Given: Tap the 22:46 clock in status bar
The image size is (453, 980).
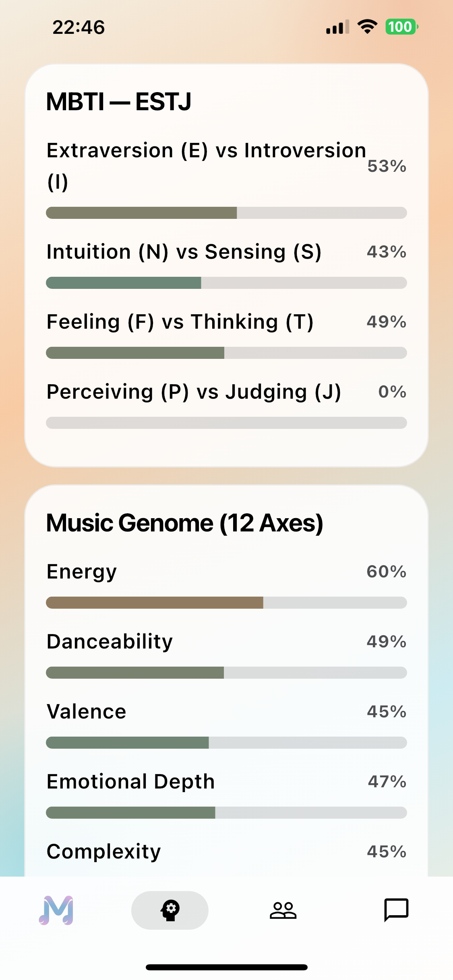Looking at the screenshot, I should pos(79,27).
